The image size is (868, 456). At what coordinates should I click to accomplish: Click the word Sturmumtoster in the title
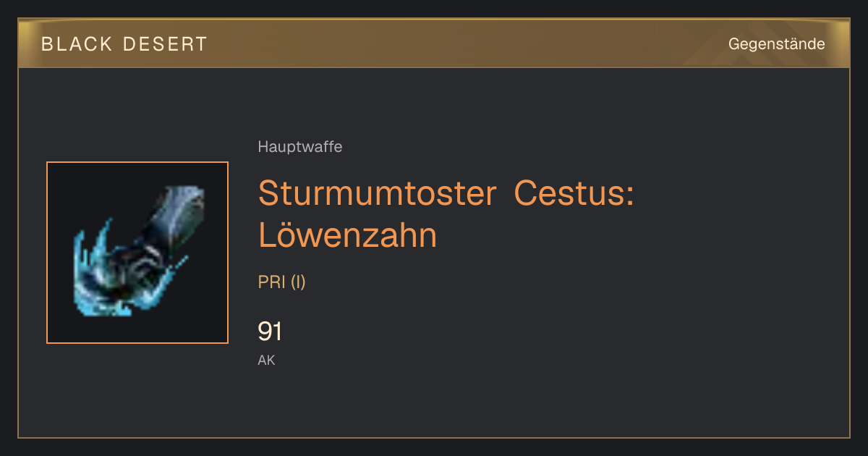coord(377,193)
